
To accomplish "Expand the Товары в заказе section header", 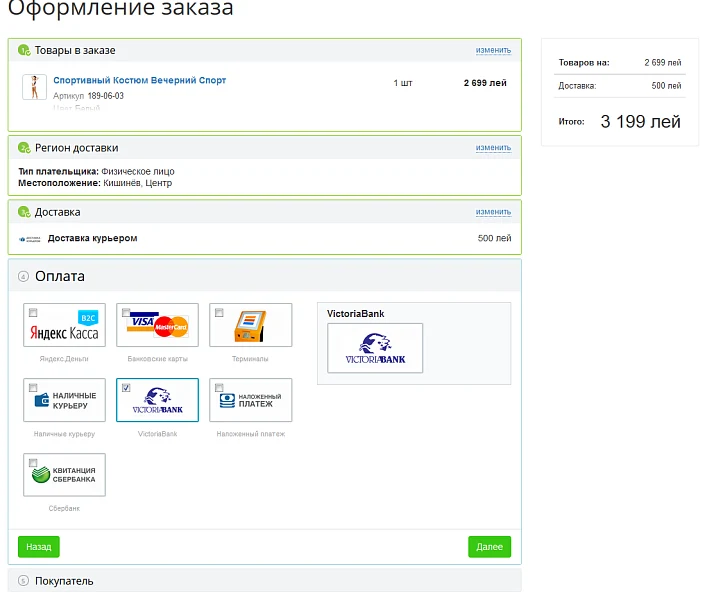I will tap(265, 50).
